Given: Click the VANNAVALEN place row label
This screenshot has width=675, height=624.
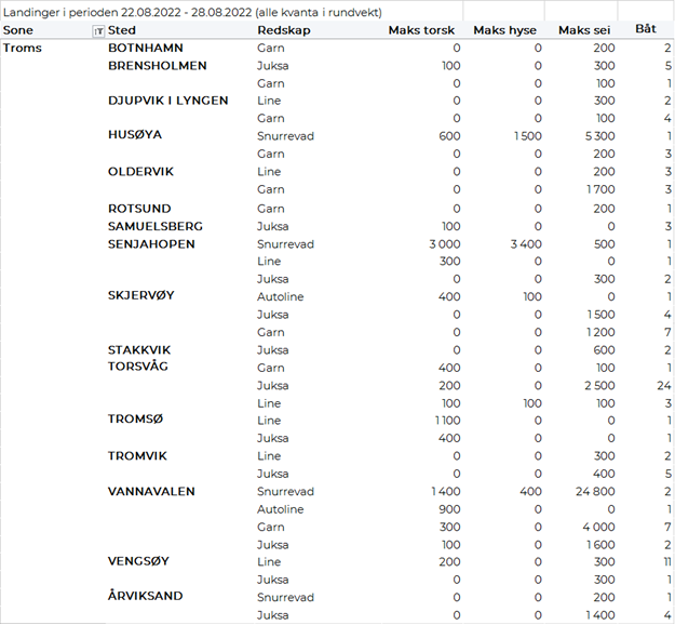Looking at the screenshot, I should (151, 492).
